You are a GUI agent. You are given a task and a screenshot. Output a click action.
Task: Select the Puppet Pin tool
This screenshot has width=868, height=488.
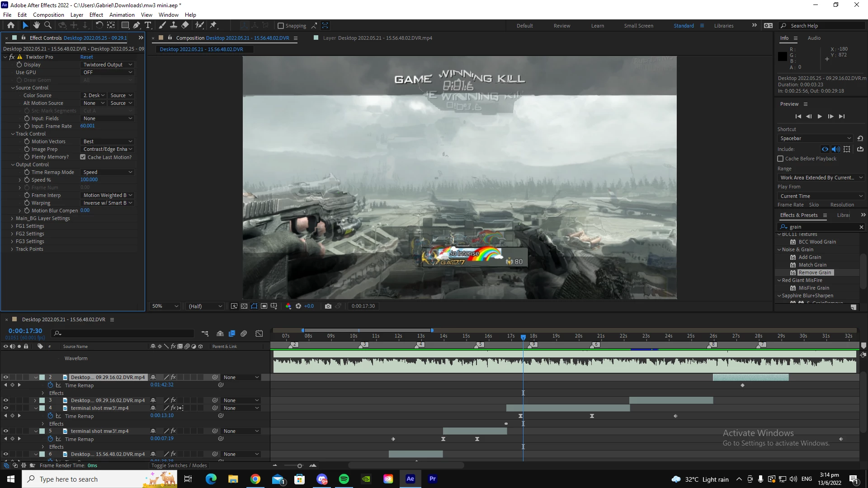click(213, 25)
